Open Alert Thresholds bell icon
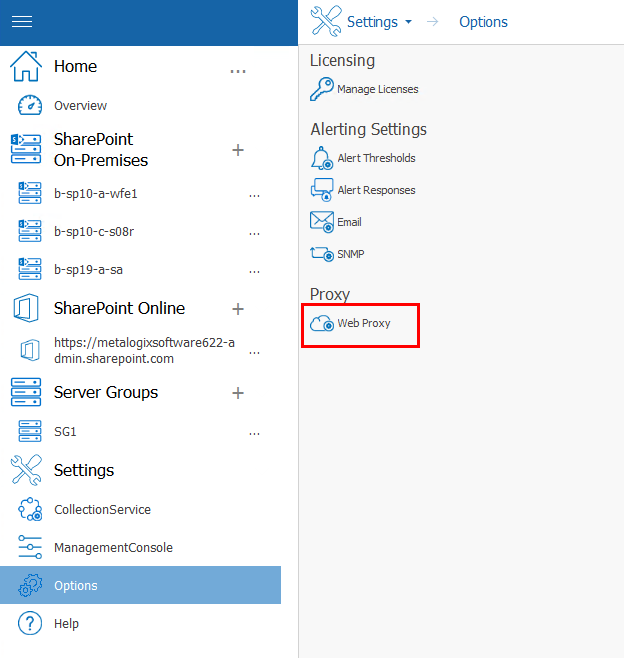The height and width of the screenshot is (658, 624). click(x=322, y=158)
